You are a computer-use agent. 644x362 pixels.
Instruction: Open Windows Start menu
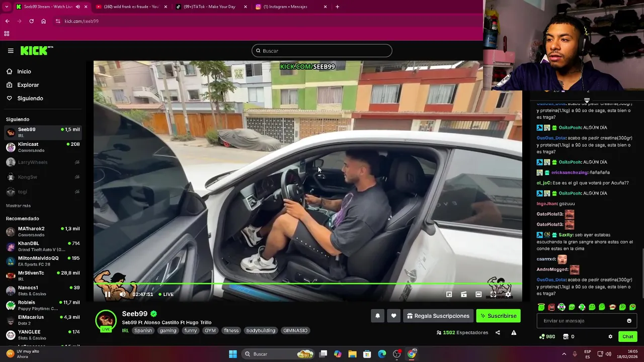[232, 354]
